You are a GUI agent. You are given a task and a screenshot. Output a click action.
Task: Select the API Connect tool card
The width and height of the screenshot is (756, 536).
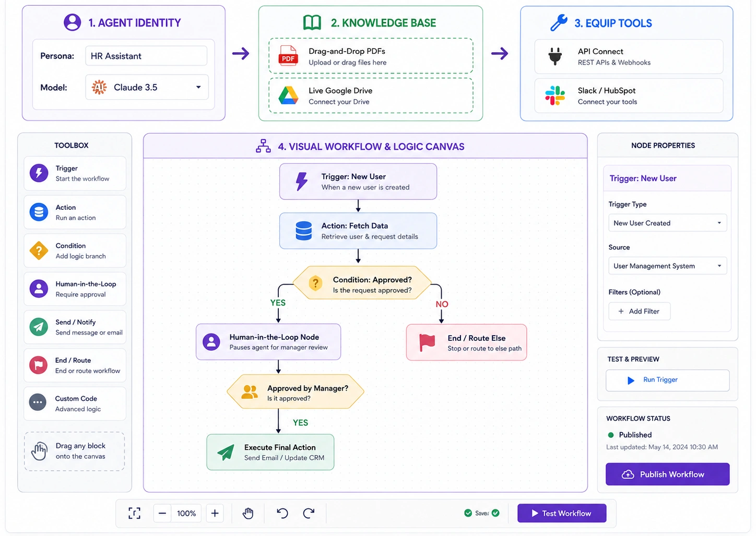(x=629, y=56)
